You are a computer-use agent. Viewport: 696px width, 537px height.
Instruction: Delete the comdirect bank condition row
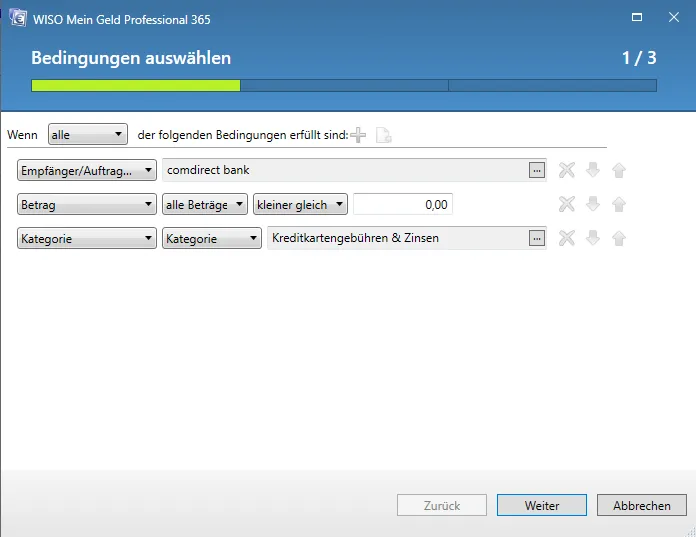point(567,170)
